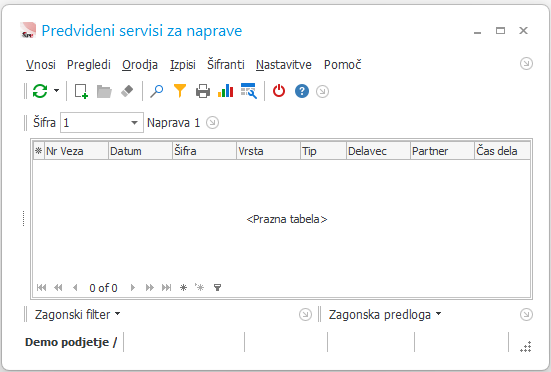Open the Pregledi menu
This screenshot has width=551, height=372.
tap(89, 65)
